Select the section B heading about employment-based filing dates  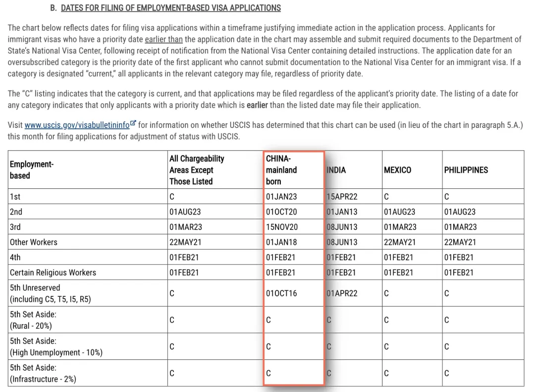pyautogui.click(x=170, y=8)
